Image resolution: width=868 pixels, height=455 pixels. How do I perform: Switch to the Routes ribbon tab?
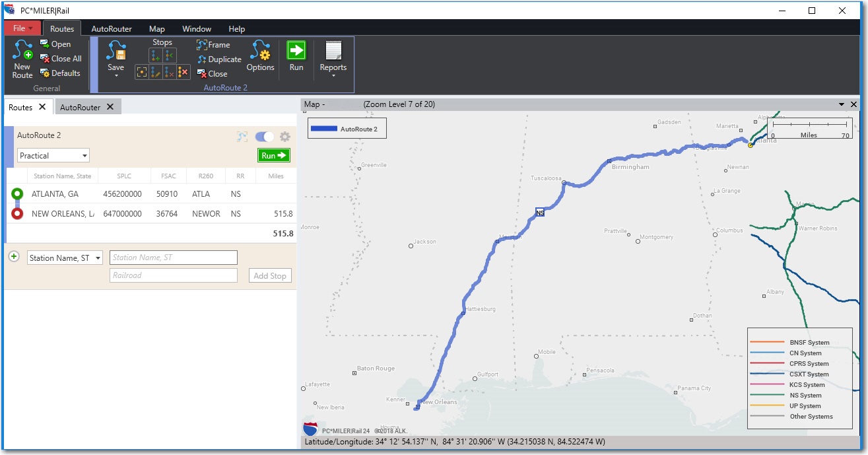62,28
